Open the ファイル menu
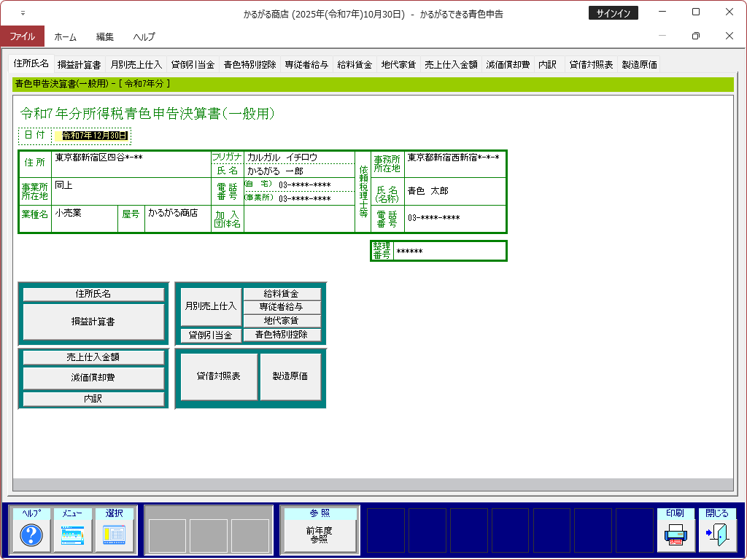Viewport: 747px width, 560px height. coord(22,36)
